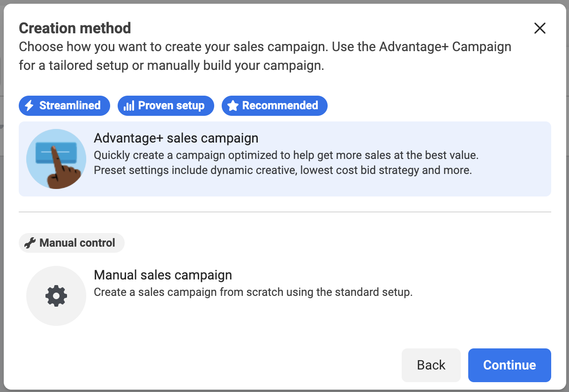The width and height of the screenshot is (569, 392).
Task: Click the Recommended star badge
Action: pos(275,106)
